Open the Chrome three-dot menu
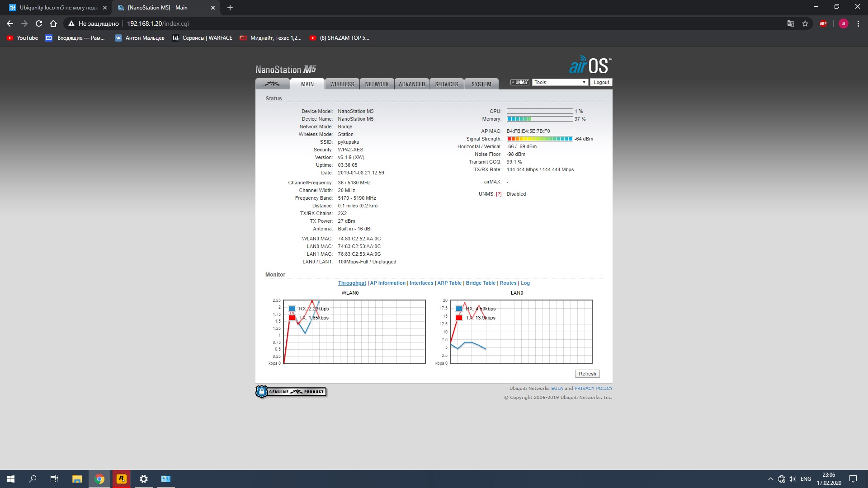 pos(858,23)
